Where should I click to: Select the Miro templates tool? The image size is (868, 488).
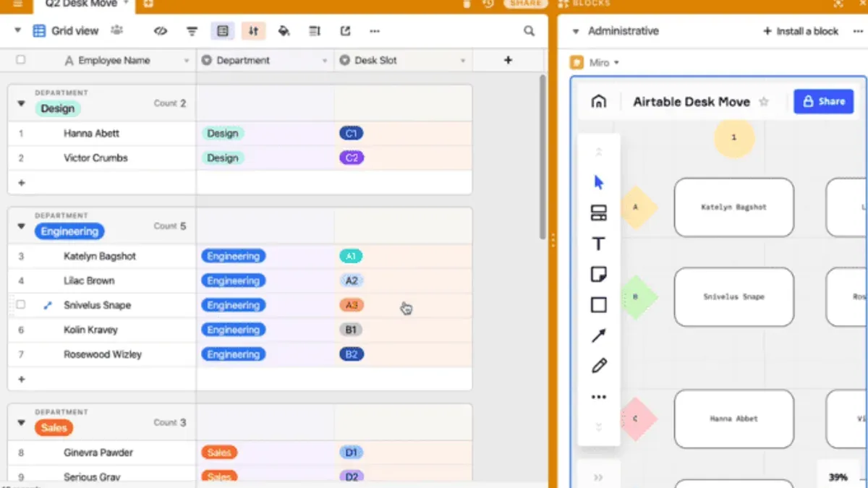pos(599,213)
